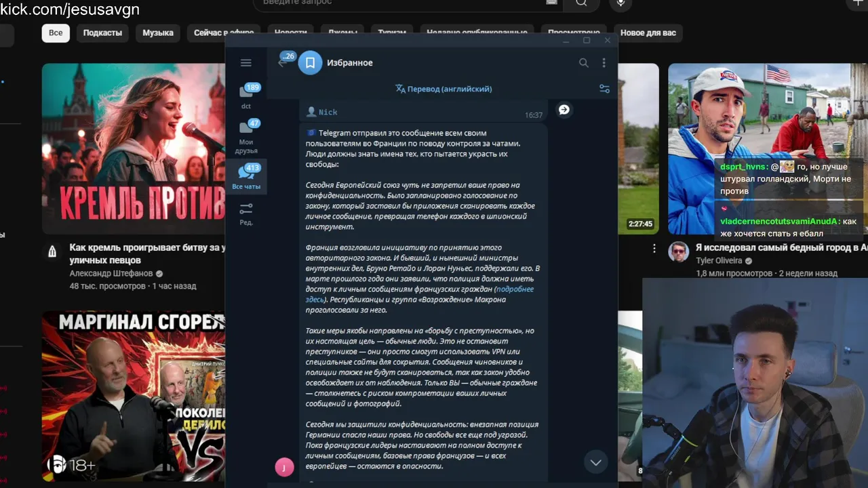Select the Все чаты folder
Image resolution: width=868 pixels, height=488 pixels.
246,177
